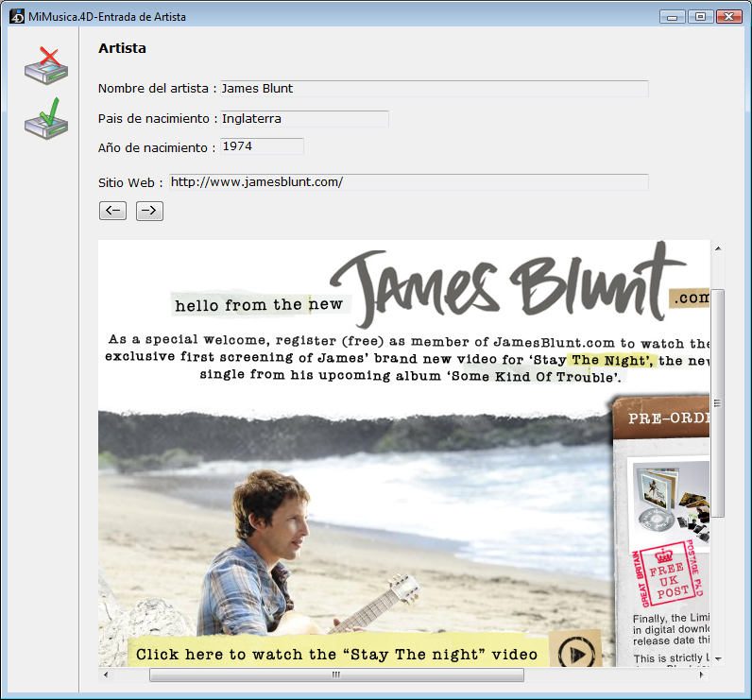Open "Click here to watch" video link
Image resolution: width=752 pixels, height=700 pixels.
[336, 654]
